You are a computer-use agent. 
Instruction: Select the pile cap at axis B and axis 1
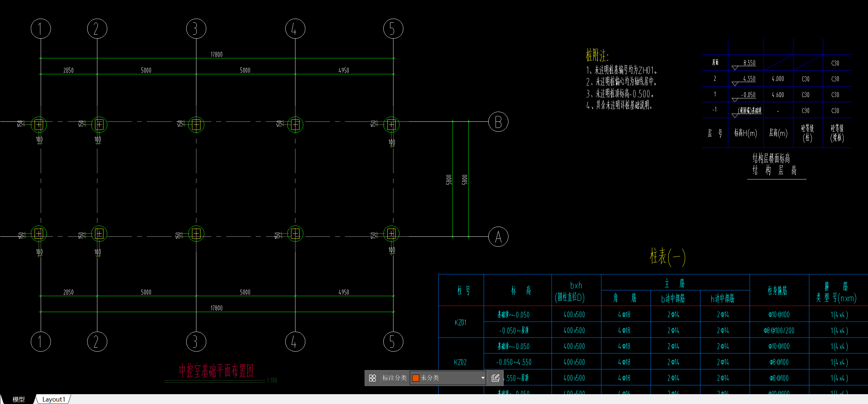[39, 125]
